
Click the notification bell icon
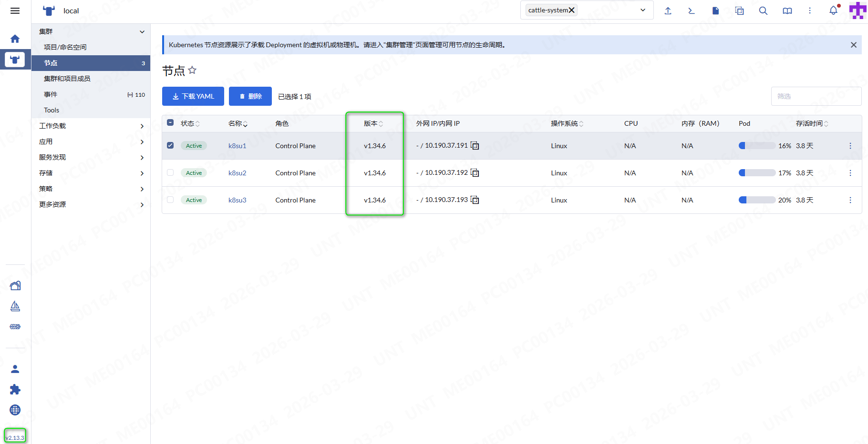[833, 10]
